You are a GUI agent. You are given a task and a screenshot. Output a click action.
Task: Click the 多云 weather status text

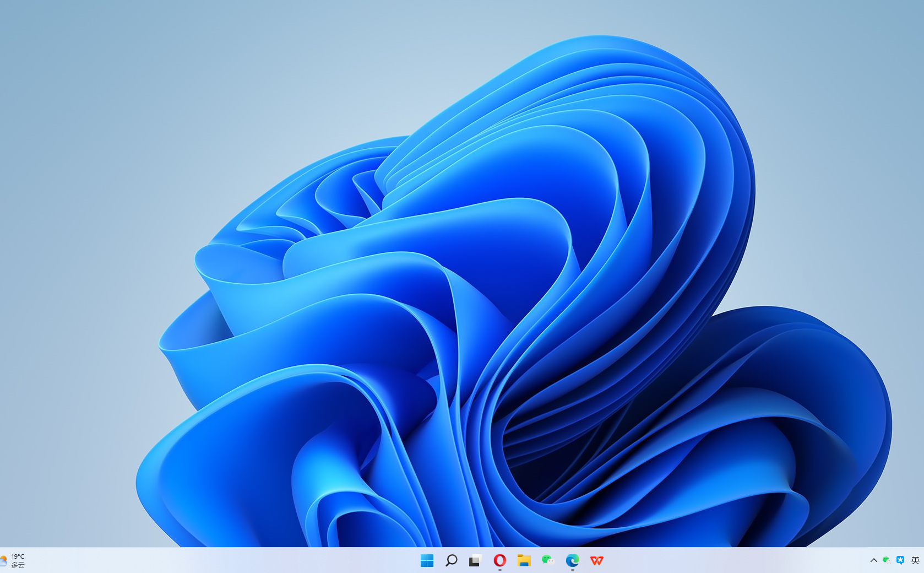pyautogui.click(x=18, y=565)
